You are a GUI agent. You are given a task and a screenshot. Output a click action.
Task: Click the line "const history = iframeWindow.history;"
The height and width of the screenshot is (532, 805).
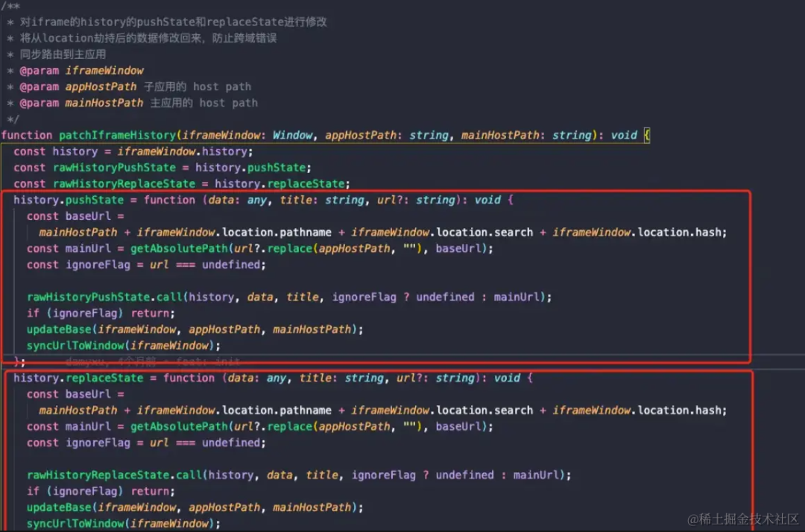point(133,152)
